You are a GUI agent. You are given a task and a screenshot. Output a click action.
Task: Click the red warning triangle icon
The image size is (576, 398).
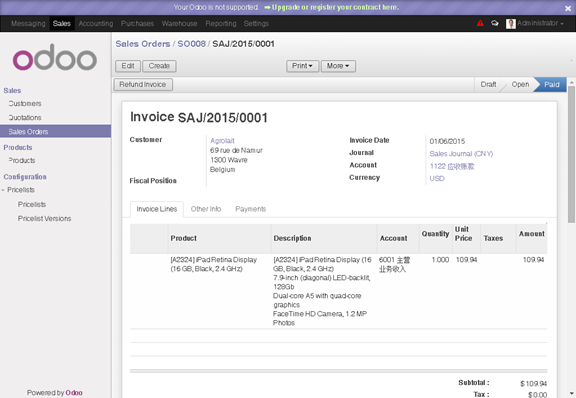[x=480, y=23]
